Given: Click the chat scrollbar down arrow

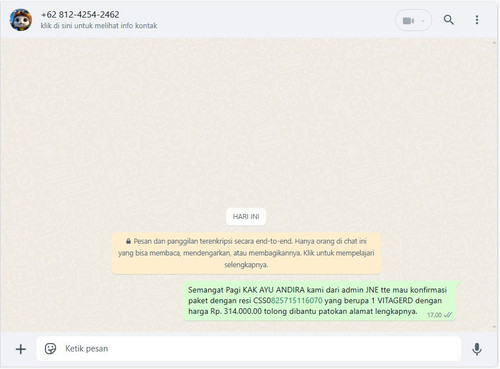Looking at the screenshot, I should pyautogui.click(x=494, y=327).
